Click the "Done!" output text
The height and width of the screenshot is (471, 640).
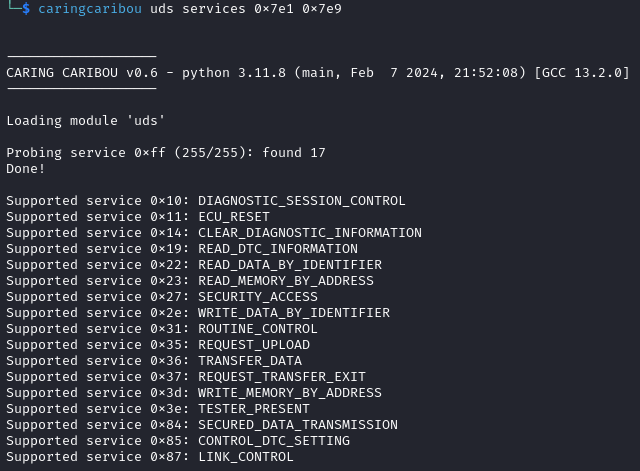coord(26,169)
